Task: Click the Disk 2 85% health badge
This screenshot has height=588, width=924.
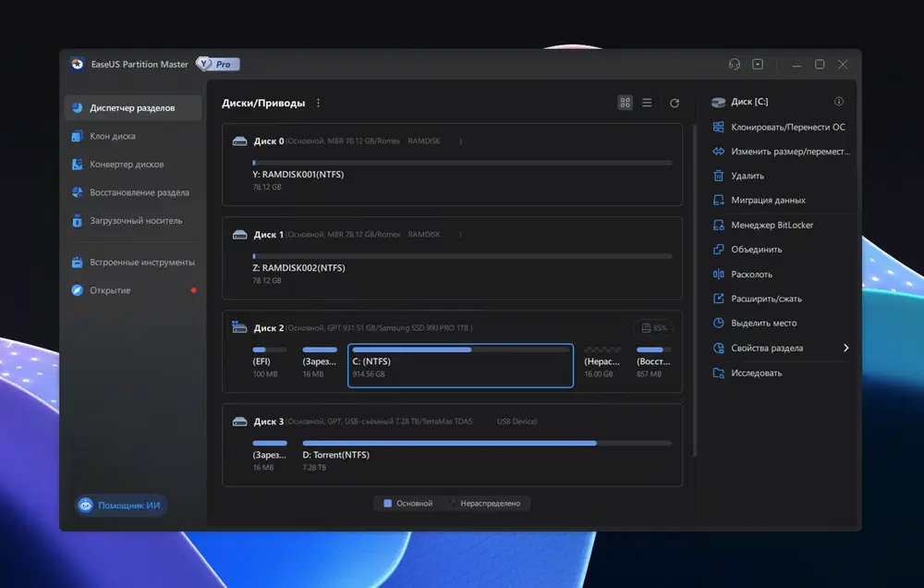Action: point(653,327)
